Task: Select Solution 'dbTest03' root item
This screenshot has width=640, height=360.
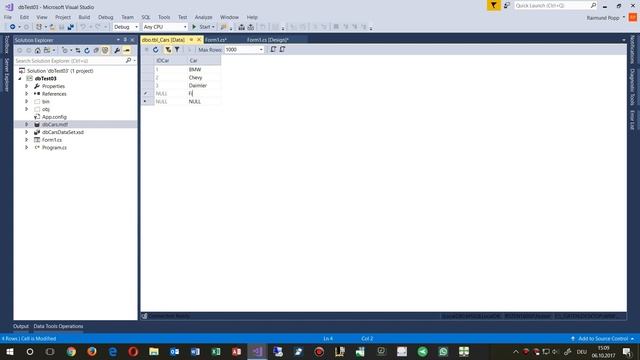Action: tap(60, 71)
